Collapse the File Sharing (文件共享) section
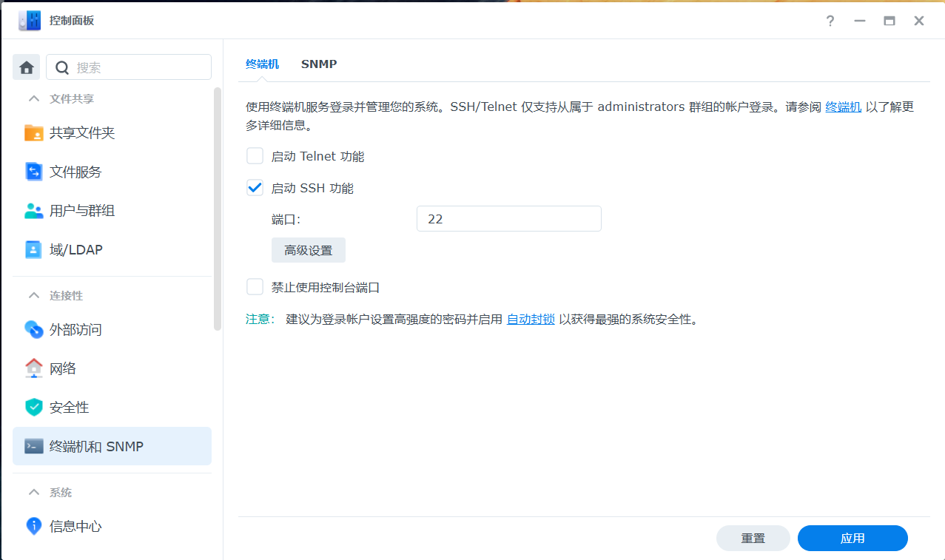This screenshot has width=945, height=560. pos(33,98)
